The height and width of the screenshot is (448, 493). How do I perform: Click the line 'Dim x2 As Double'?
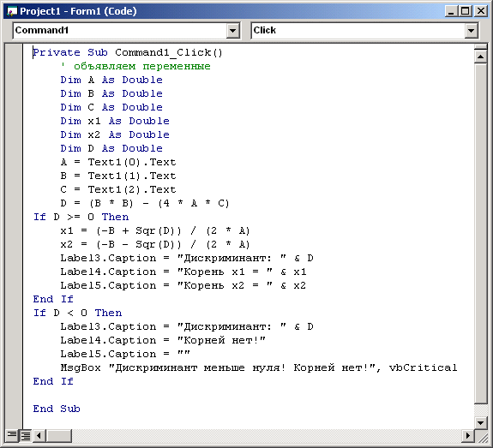(115, 134)
